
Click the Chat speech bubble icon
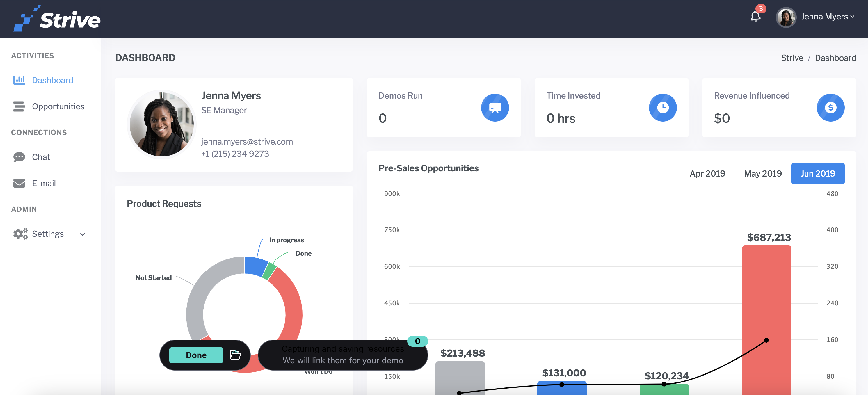pos(19,157)
